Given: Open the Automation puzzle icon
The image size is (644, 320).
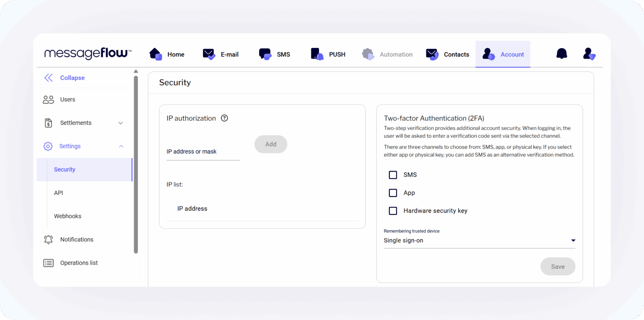Looking at the screenshot, I should [368, 54].
